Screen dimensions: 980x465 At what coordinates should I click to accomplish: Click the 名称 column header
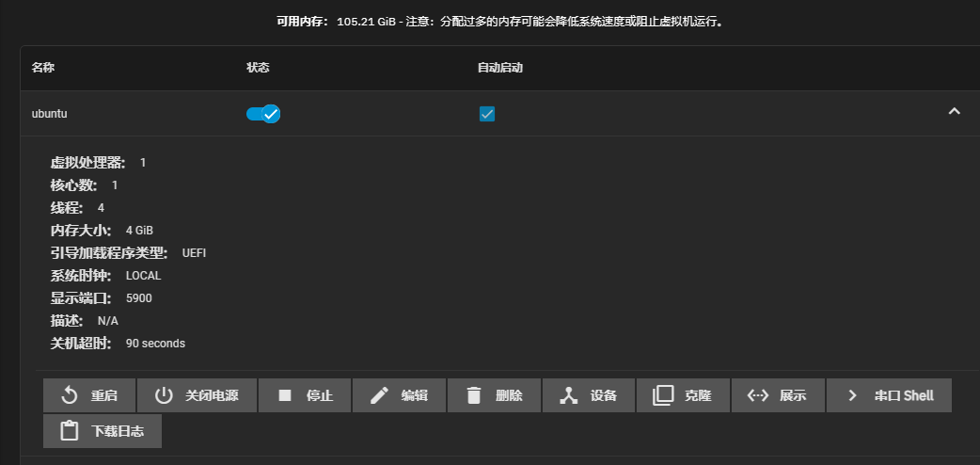(43, 68)
